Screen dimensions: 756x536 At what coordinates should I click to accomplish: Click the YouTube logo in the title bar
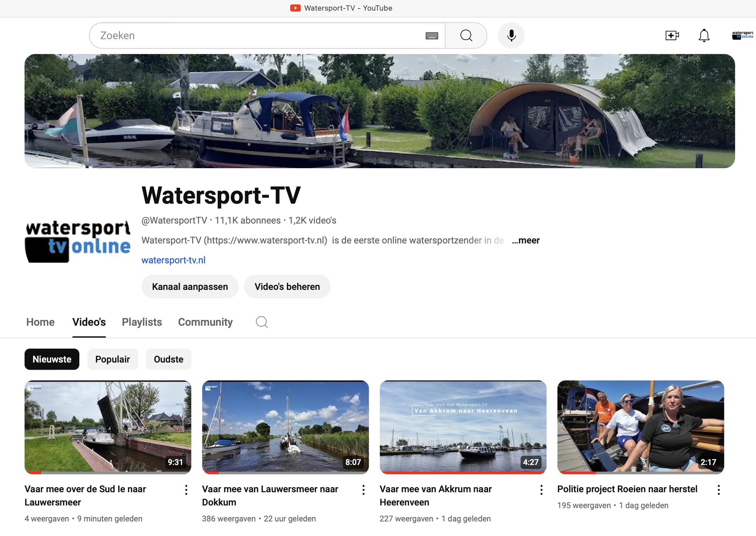point(296,8)
